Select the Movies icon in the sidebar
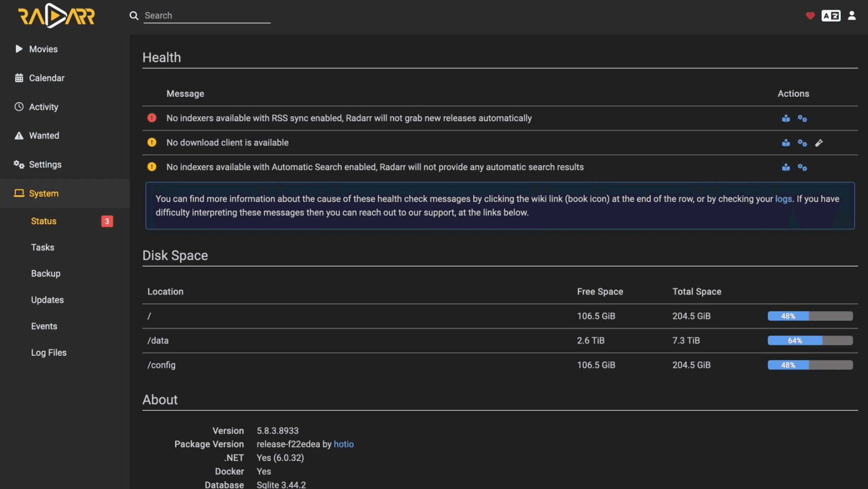The image size is (868, 489). 18,48
